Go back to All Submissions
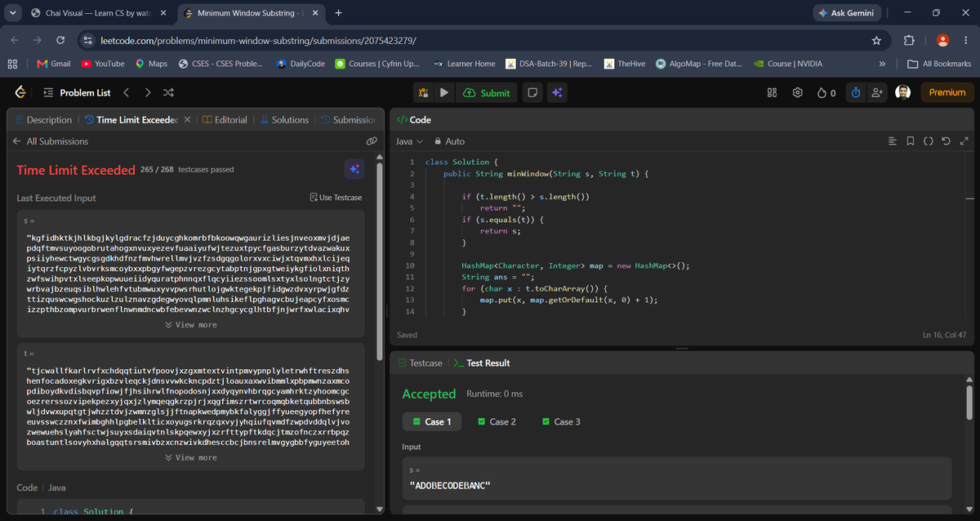Screen dimensions: 980x521 click(x=51, y=141)
